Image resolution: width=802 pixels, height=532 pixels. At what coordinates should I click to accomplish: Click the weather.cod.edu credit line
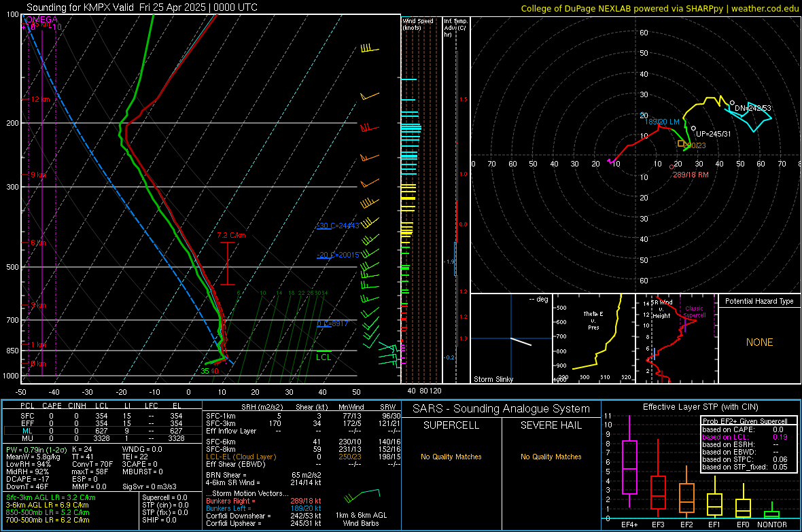point(659,8)
